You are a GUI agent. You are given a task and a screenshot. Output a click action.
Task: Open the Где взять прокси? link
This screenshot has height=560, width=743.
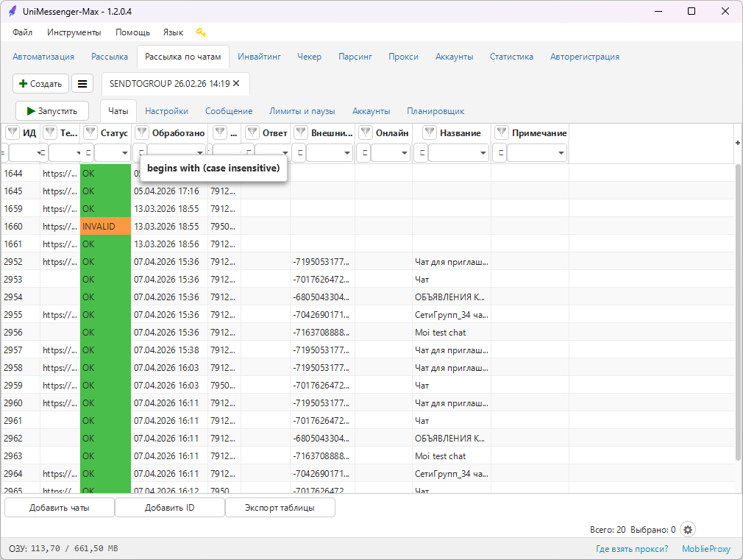632,549
